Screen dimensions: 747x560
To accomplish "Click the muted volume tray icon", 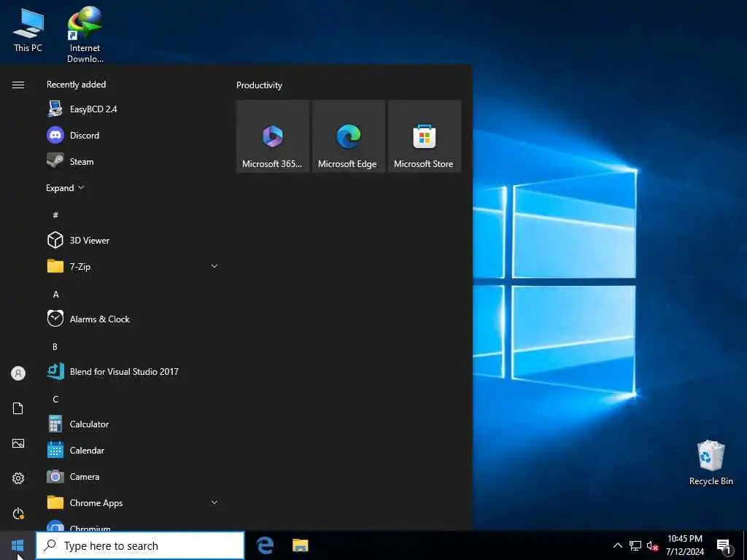I will pos(652,545).
